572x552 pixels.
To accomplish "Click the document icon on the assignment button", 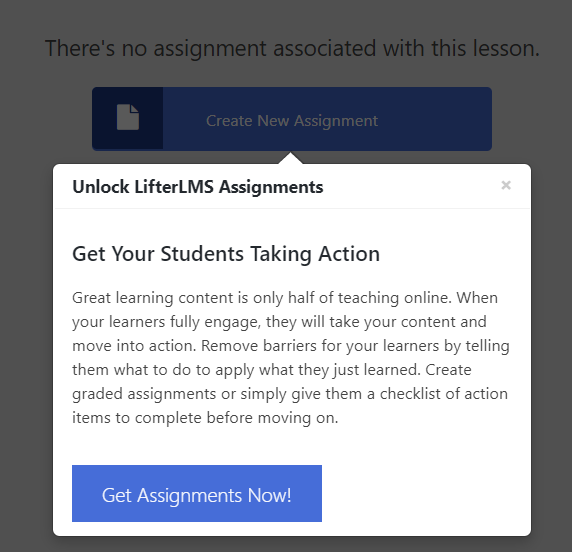I will click(128, 117).
